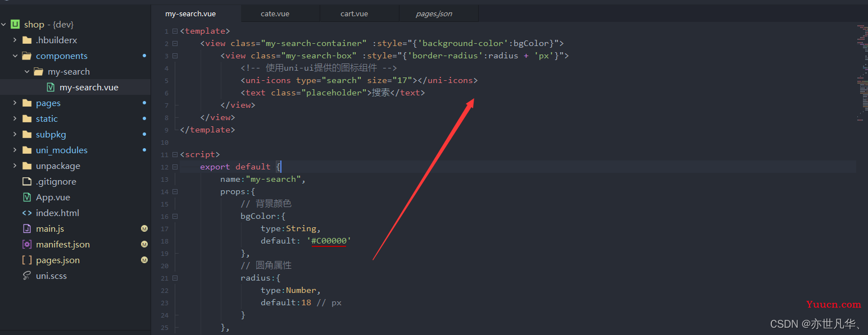
Task: Collapse the components folder chevron
Action: tap(15, 56)
